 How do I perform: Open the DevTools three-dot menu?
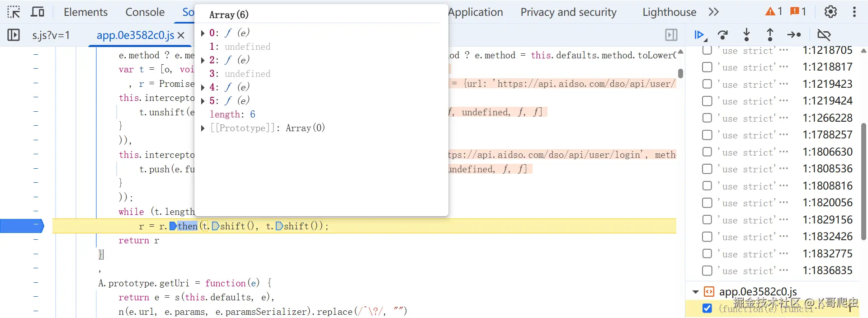point(854,12)
